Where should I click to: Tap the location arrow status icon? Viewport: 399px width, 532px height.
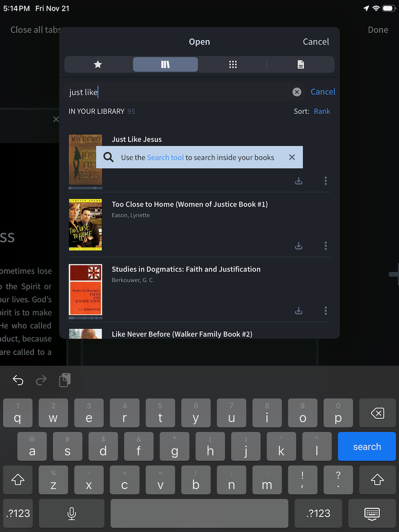[366, 8]
